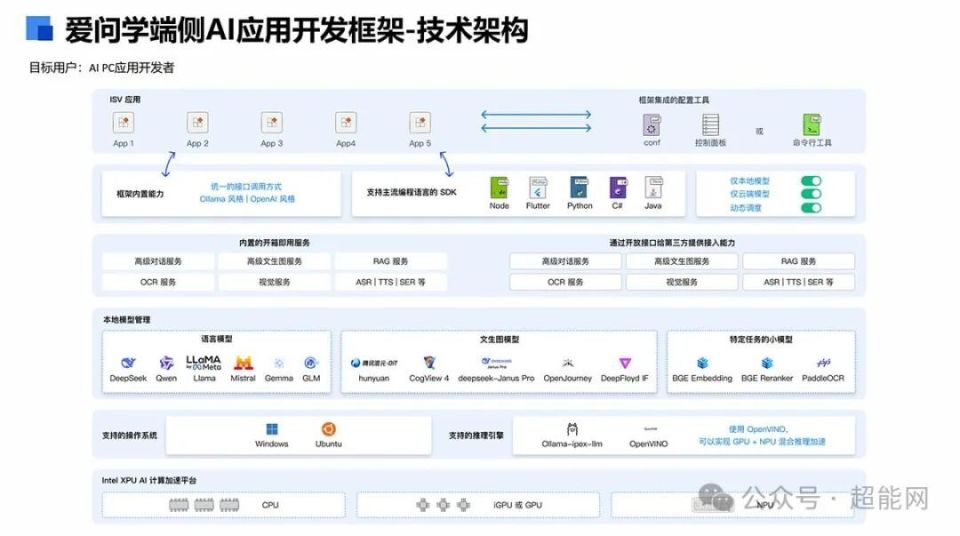Image resolution: width=960 pixels, height=536 pixels.
Task: Pick the BGE Embedding icon
Action: tap(702, 363)
